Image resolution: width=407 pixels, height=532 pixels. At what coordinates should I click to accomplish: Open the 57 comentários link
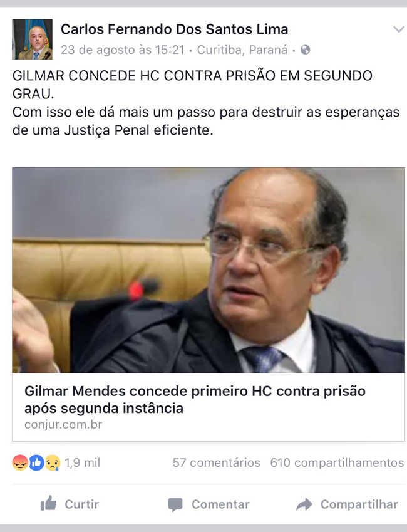point(217,463)
